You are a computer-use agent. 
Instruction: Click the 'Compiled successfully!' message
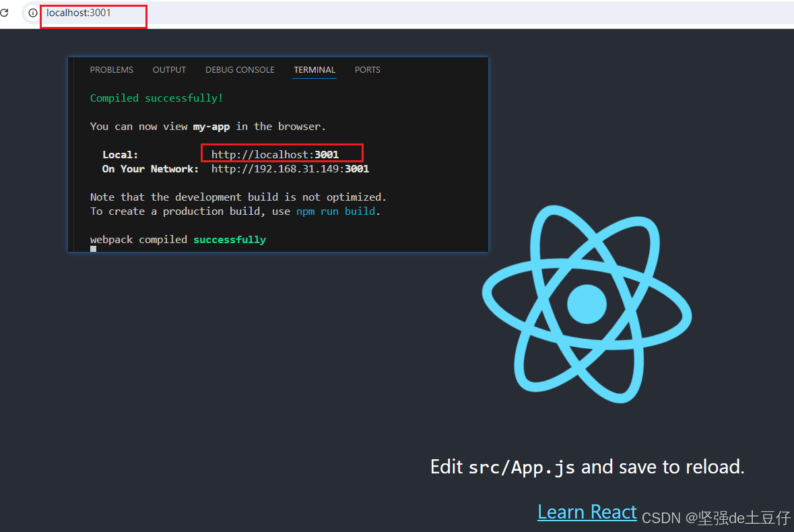click(x=156, y=98)
